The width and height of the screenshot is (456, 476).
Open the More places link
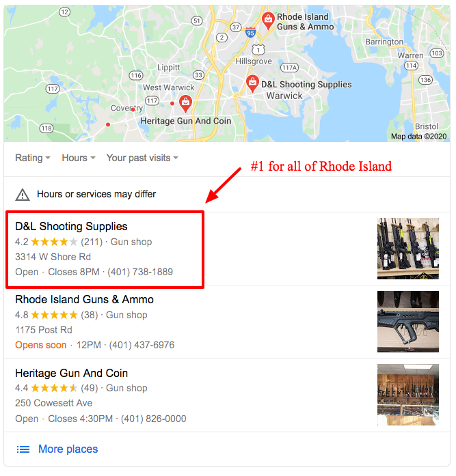click(x=68, y=449)
